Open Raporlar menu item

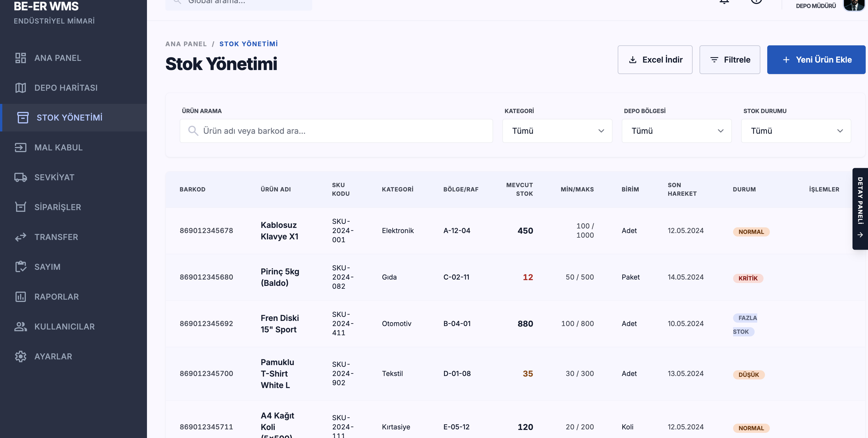pyautogui.click(x=73, y=297)
